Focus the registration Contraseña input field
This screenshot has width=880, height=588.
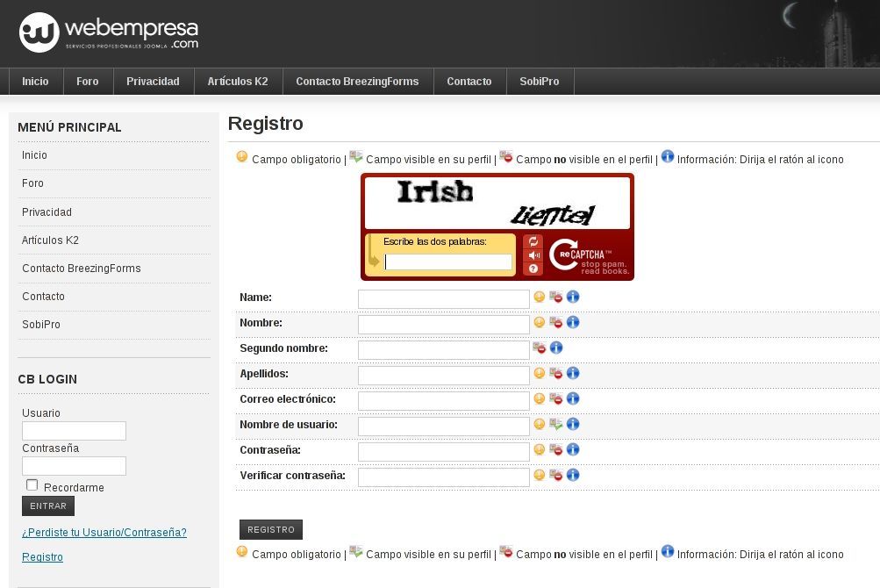444,452
